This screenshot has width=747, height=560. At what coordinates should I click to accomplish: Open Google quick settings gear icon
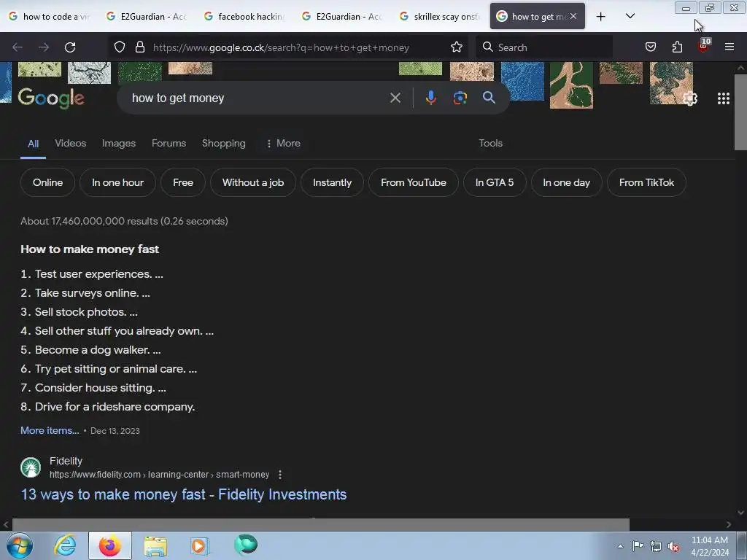click(x=690, y=98)
